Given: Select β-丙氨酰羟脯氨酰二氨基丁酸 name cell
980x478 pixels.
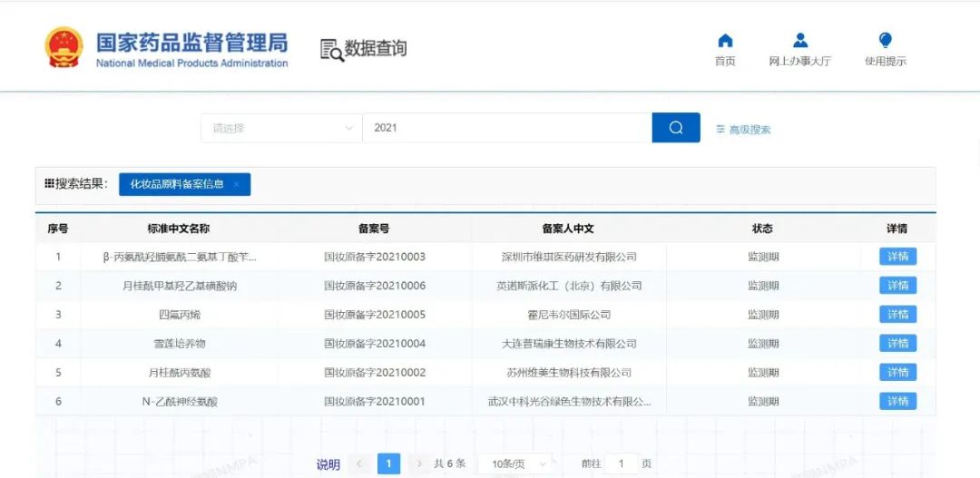Looking at the screenshot, I should (x=180, y=257).
